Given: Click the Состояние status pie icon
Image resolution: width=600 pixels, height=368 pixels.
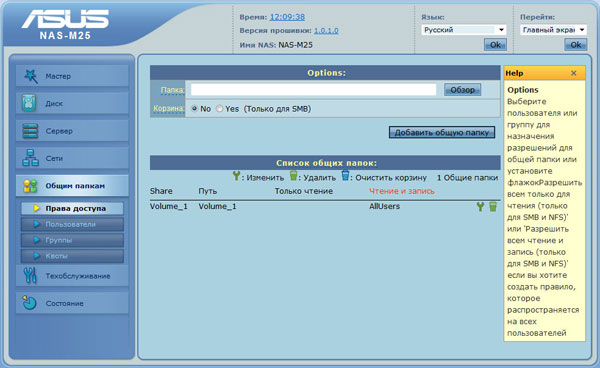Looking at the screenshot, I should tap(29, 303).
